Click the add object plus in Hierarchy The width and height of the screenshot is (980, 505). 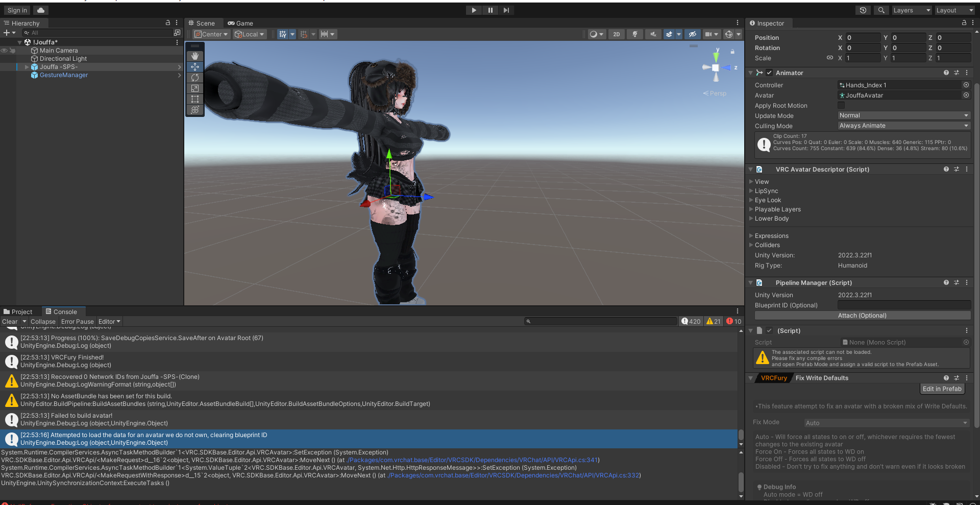tap(7, 33)
